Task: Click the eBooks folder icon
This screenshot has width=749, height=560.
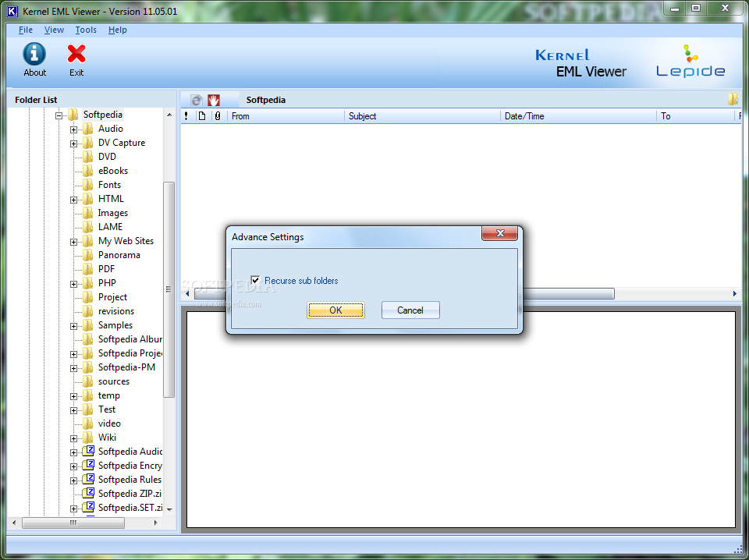Action: (x=88, y=171)
